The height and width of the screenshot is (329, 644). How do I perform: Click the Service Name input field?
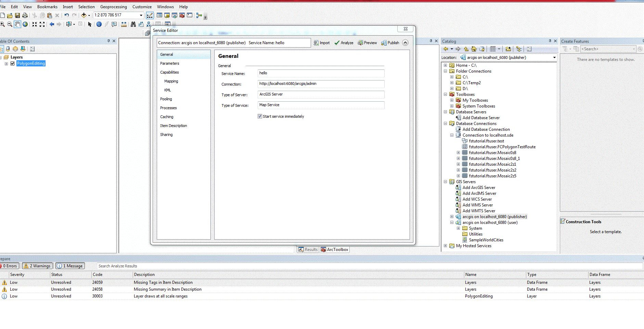[321, 73]
